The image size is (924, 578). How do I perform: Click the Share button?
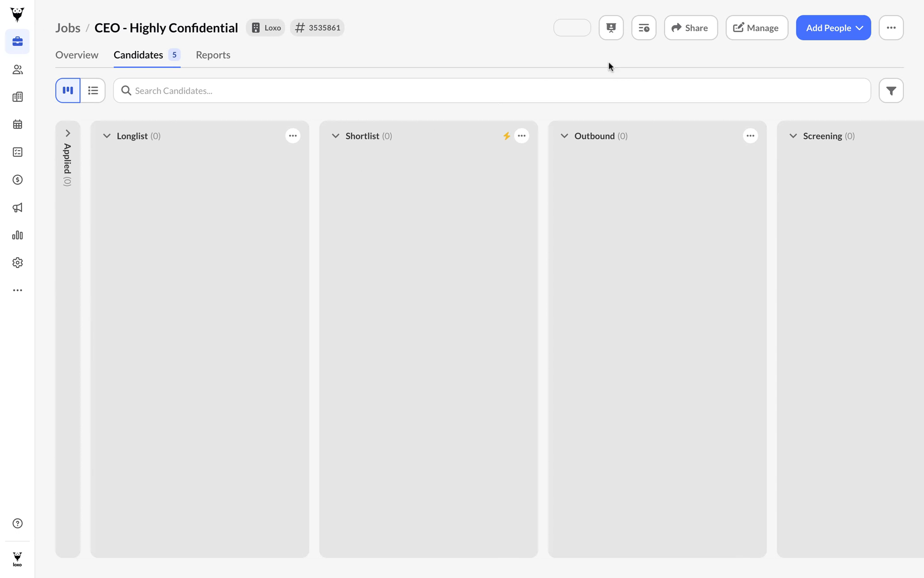click(690, 28)
